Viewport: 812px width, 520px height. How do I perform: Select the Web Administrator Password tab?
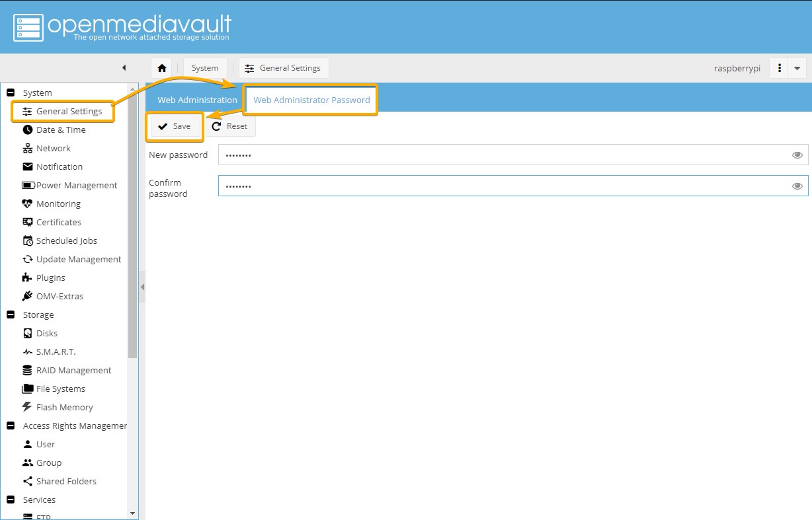tap(311, 100)
